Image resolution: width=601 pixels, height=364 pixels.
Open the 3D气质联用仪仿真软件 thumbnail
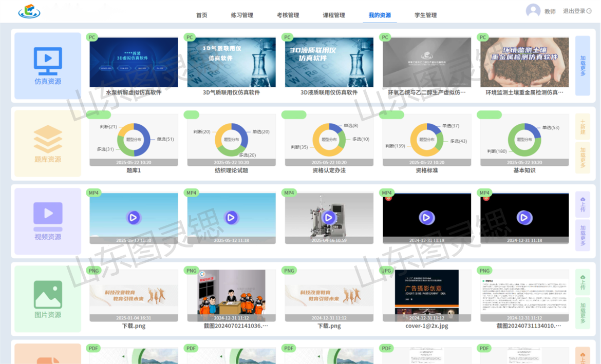231,63
